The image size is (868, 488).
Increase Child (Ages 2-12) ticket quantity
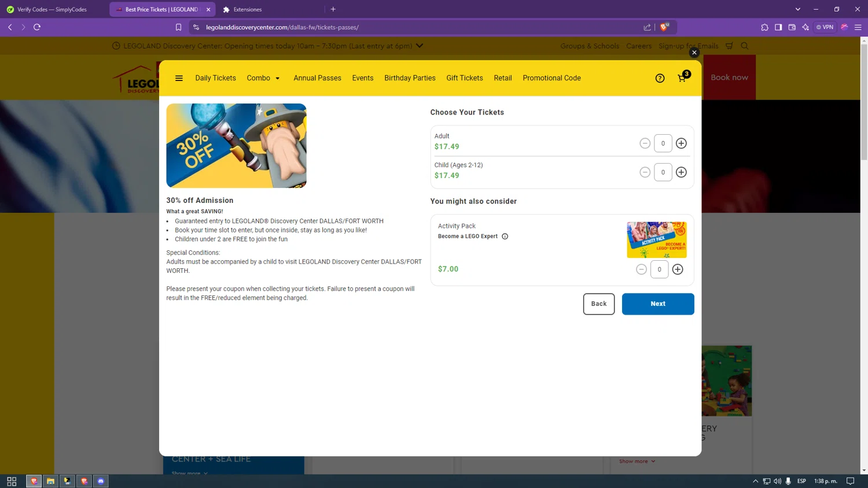[681, 172]
